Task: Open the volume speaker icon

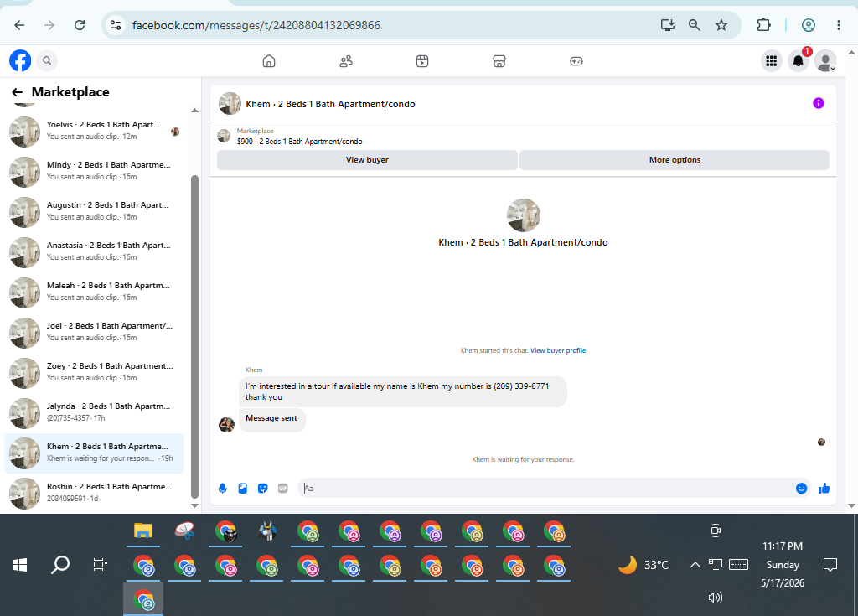Action: tap(716, 598)
